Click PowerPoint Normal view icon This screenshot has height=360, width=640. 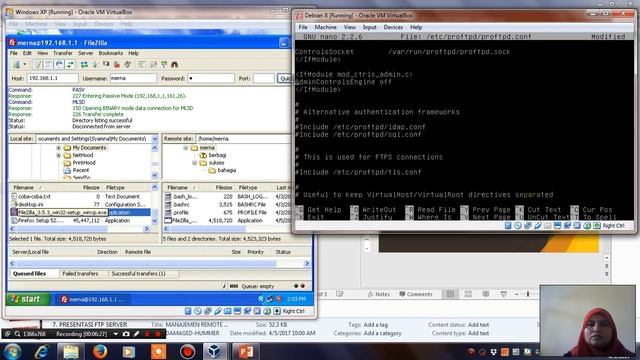click(450, 294)
